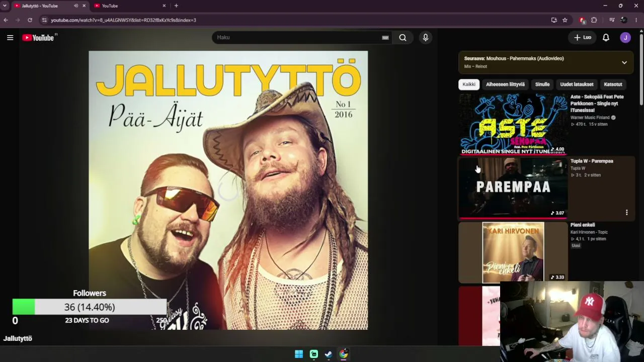Open the Chrome three-dot menu

(x=636, y=20)
